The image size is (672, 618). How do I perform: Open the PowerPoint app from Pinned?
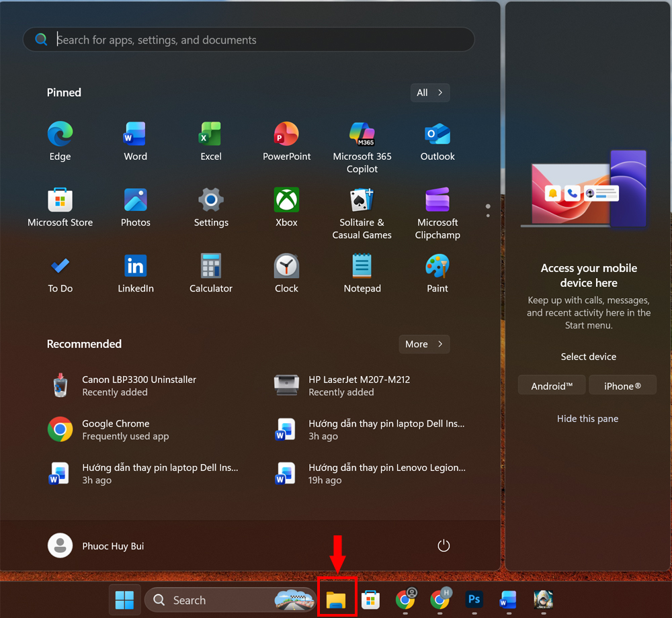[x=286, y=140]
